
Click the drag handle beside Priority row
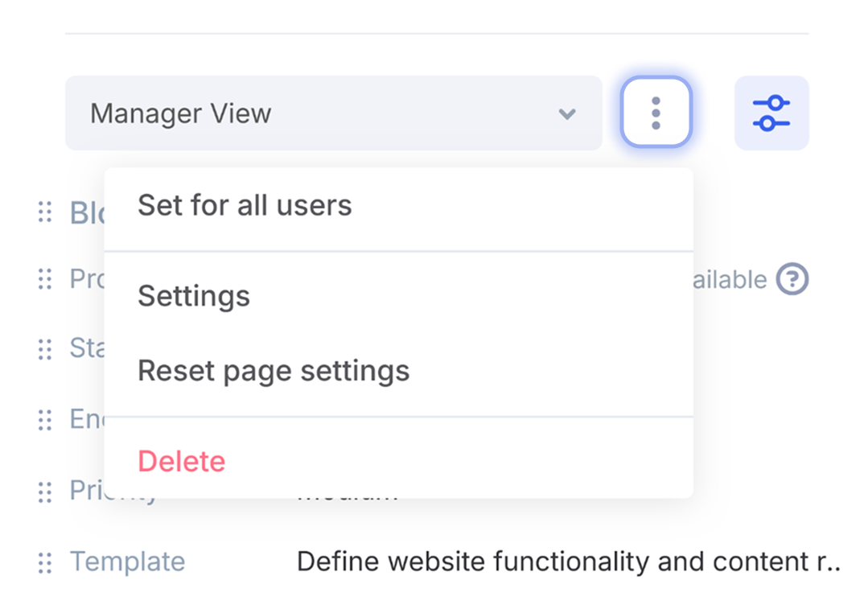[45, 491]
